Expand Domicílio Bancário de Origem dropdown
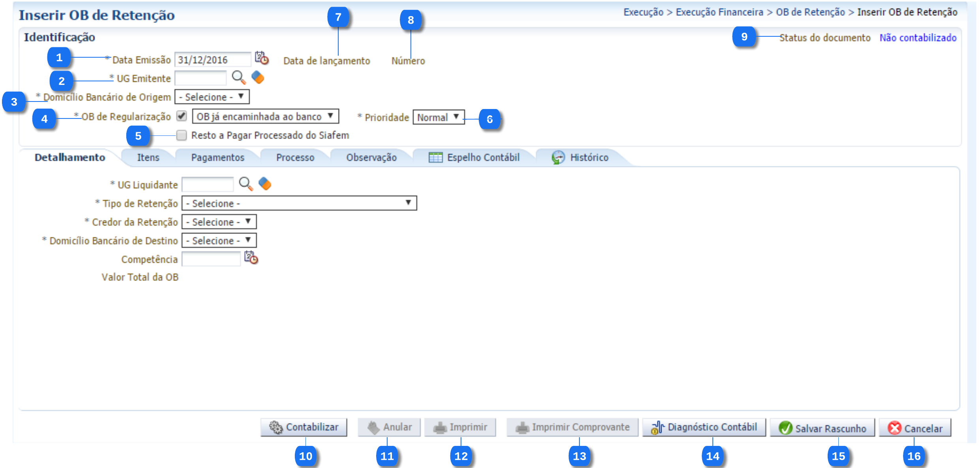The height and width of the screenshot is (468, 980). [212, 97]
